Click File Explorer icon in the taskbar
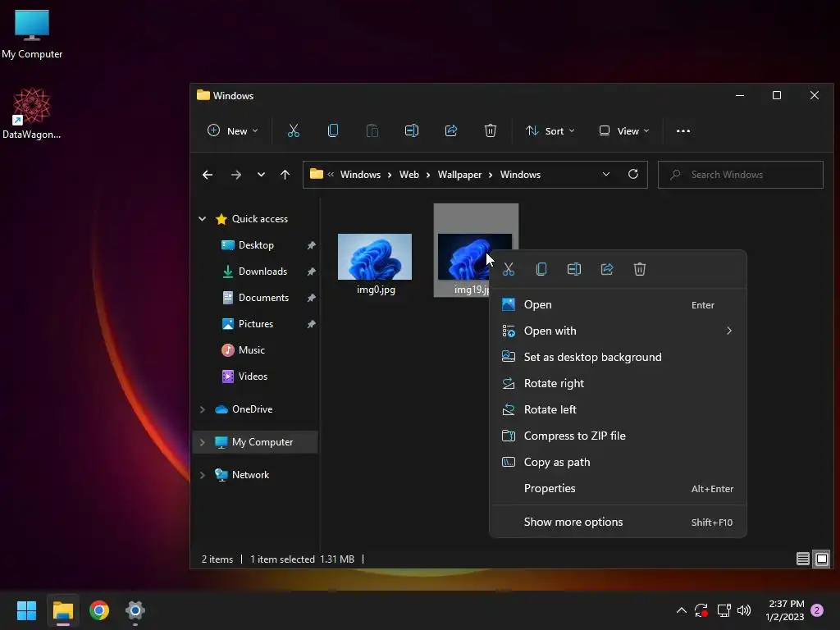The height and width of the screenshot is (630, 840). [x=62, y=610]
